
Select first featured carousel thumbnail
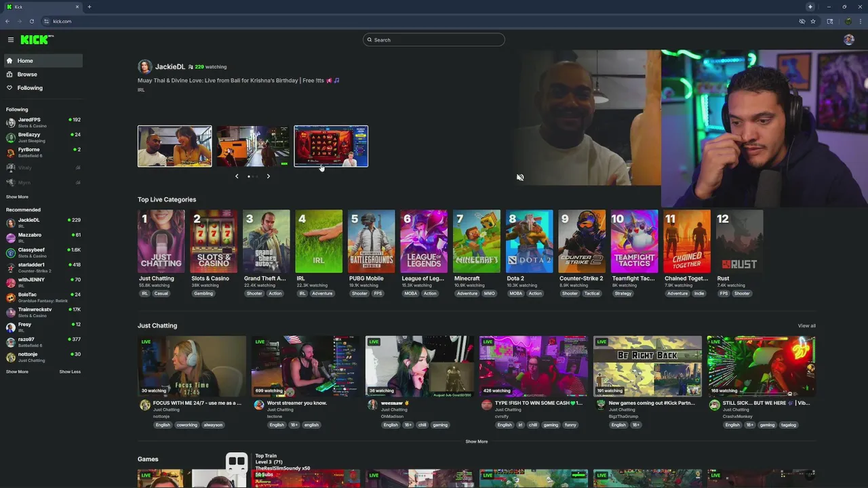[175, 146]
